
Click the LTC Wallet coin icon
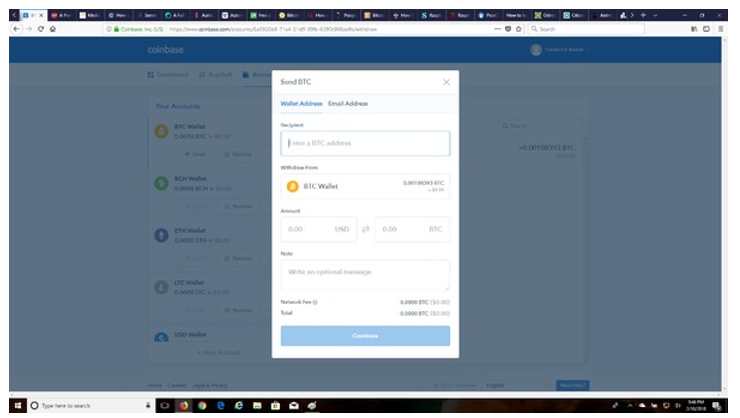tap(161, 287)
